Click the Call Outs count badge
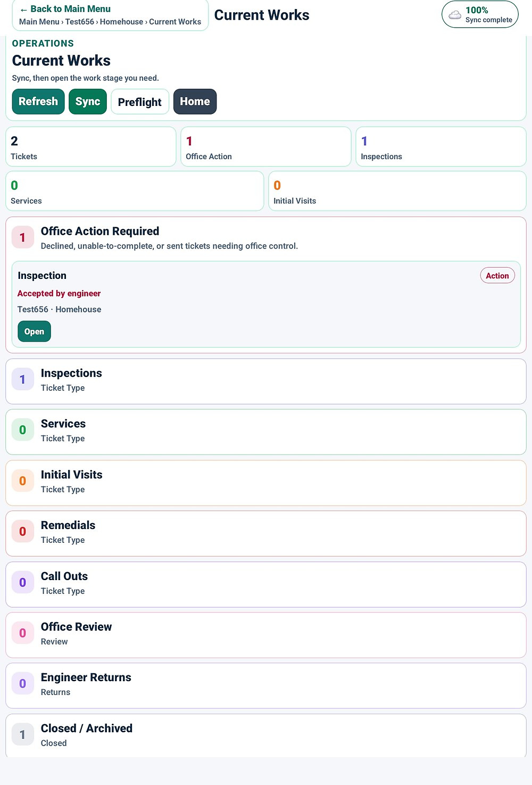532x785 pixels. click(23, 583)
